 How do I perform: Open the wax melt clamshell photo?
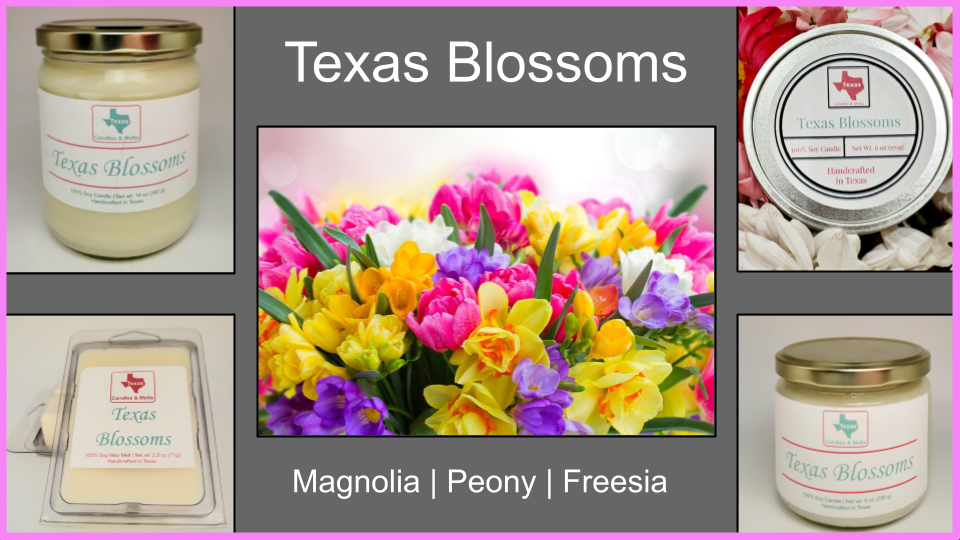click(120, 424)
